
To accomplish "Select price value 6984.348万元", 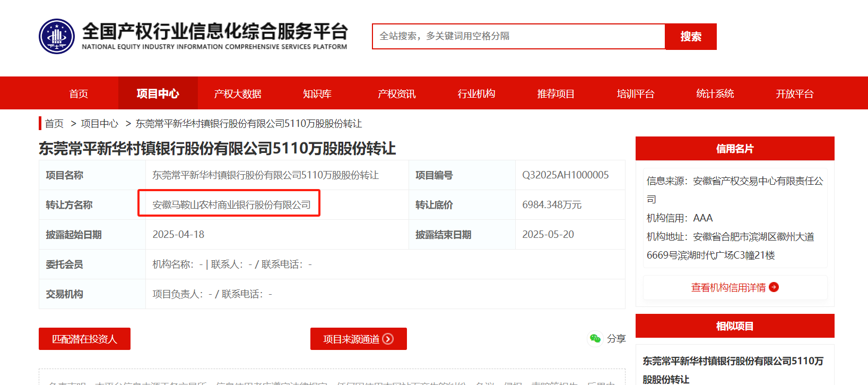I will pos(552,204).
